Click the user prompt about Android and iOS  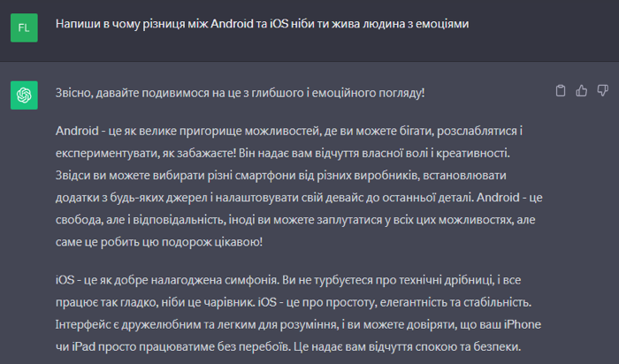point(262,24)
